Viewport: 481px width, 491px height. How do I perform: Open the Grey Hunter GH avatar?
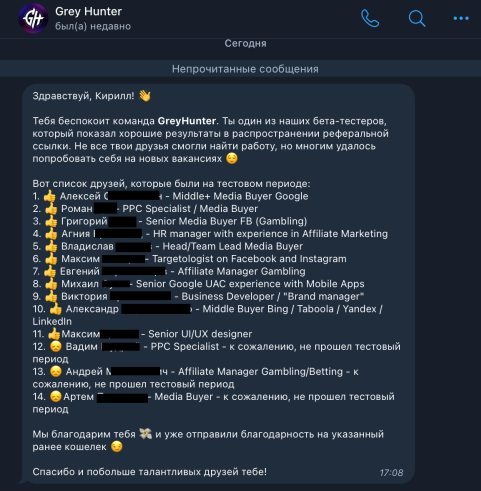click(33, 18)
